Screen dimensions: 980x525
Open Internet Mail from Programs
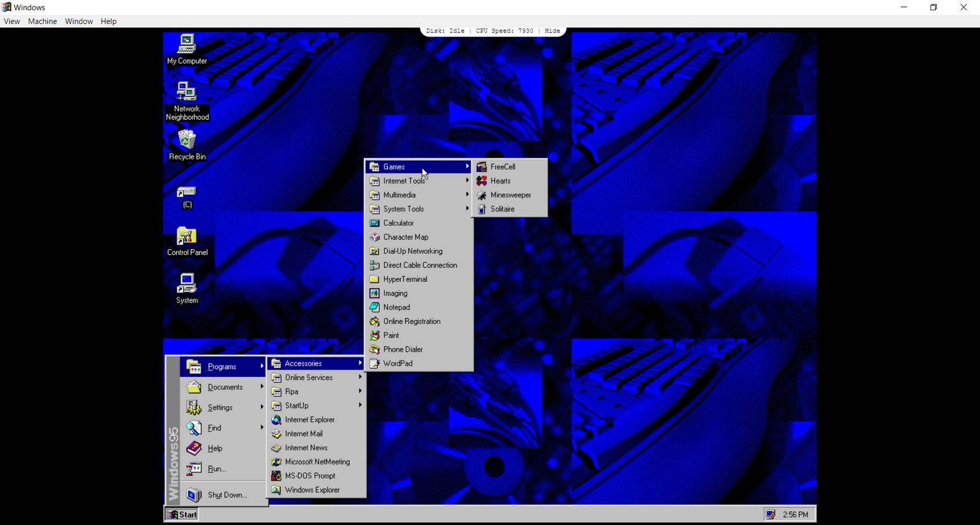point(316,434)
